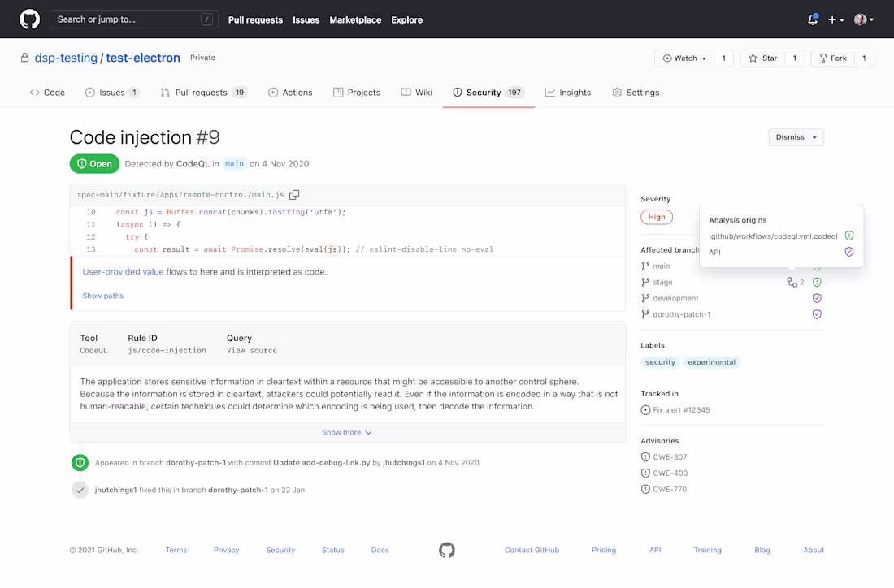Image resolution: width=894 pixels, height=588 pixels.
Task: Click the experimental label
Action: point(712,362)
